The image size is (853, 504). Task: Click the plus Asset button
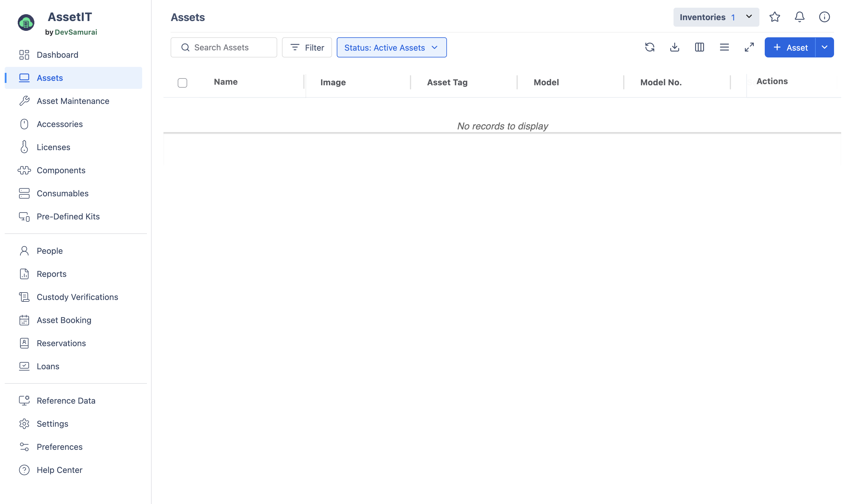[790, 47]
